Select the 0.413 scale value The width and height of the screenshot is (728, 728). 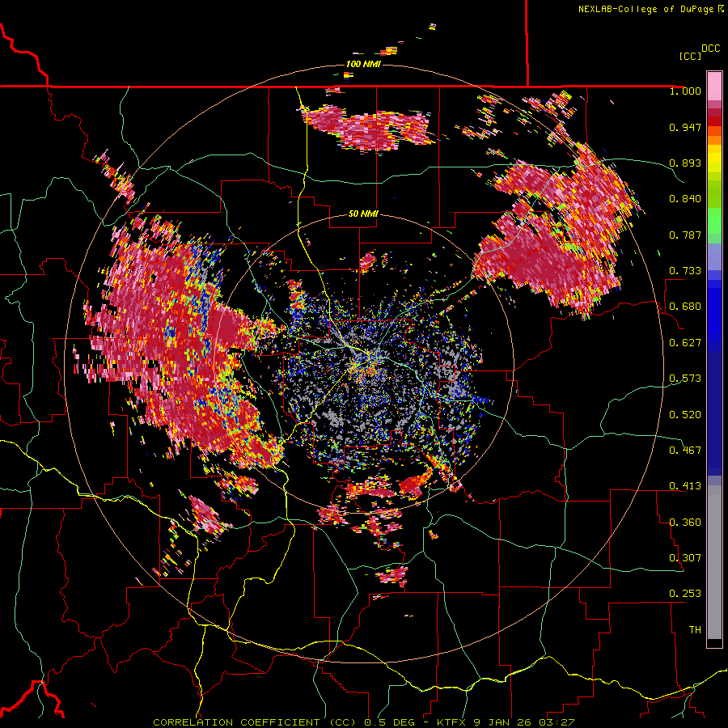coord(685,486)
